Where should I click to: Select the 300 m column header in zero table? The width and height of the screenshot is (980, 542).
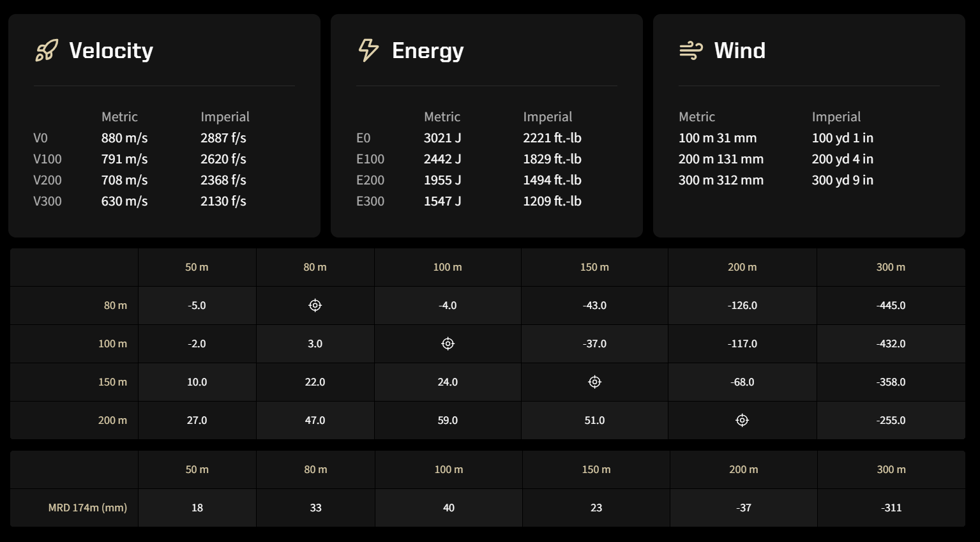[891, 267]
